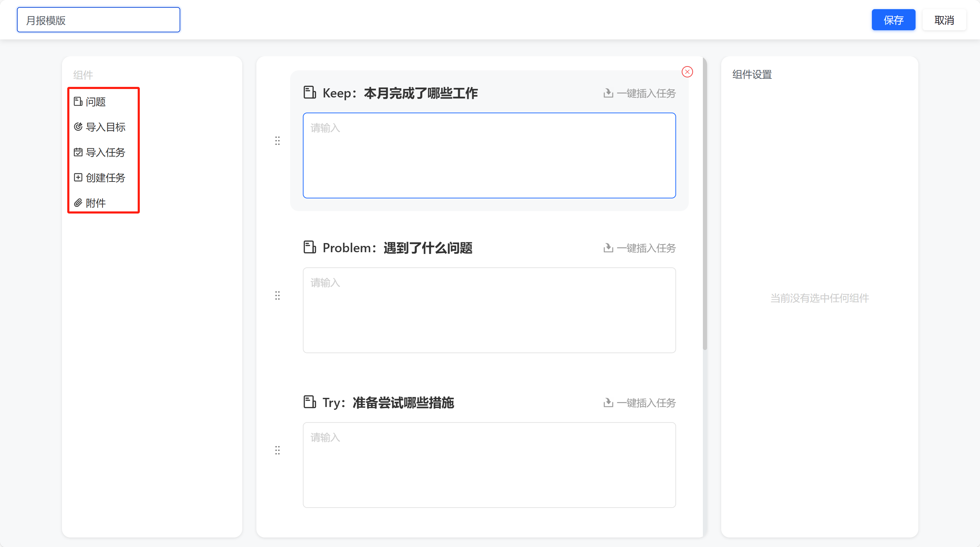
Task: Click the form panel vertical scrollbar
Action: coord(705,204)
